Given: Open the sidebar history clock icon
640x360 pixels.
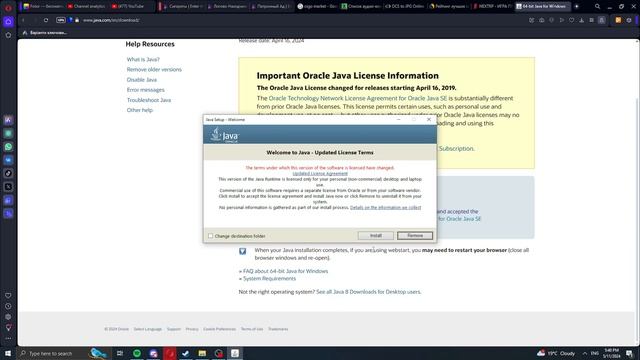Looking at the screenshot, I should [x=8, y=306].
